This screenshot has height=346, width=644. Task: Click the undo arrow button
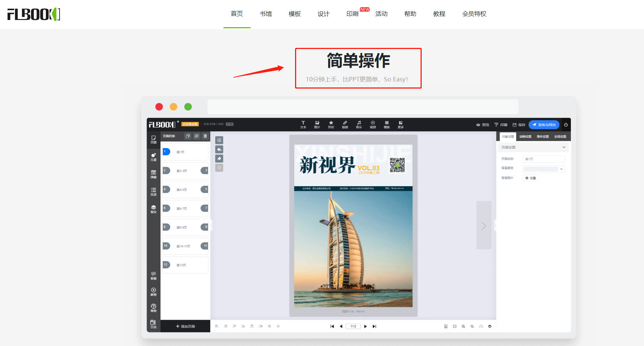[219, 149]
